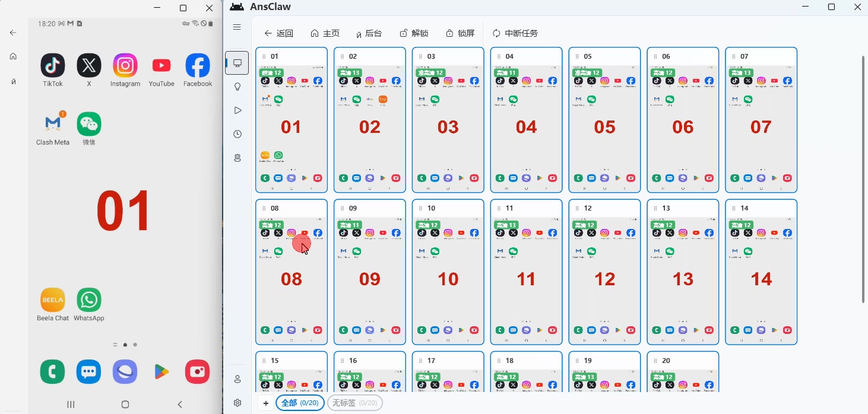The image size is (868, 414).
Task: Add a new tag with the plus button
Action: coord(265,403)
